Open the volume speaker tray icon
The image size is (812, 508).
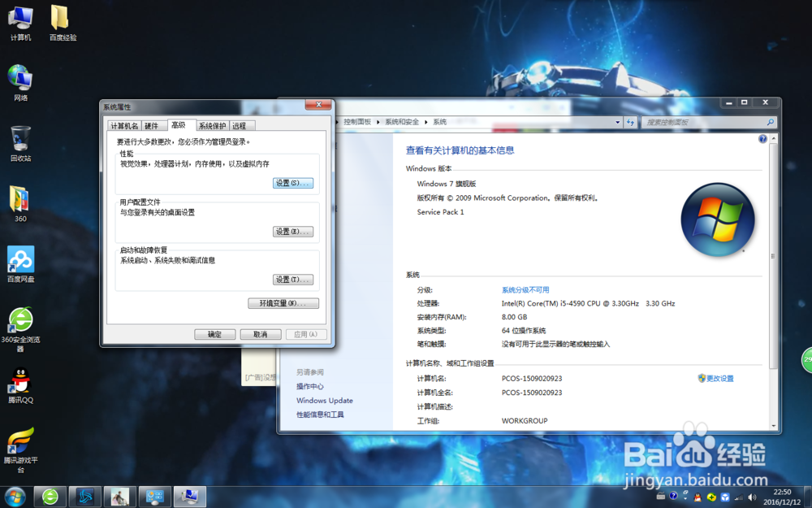[753, 497]
